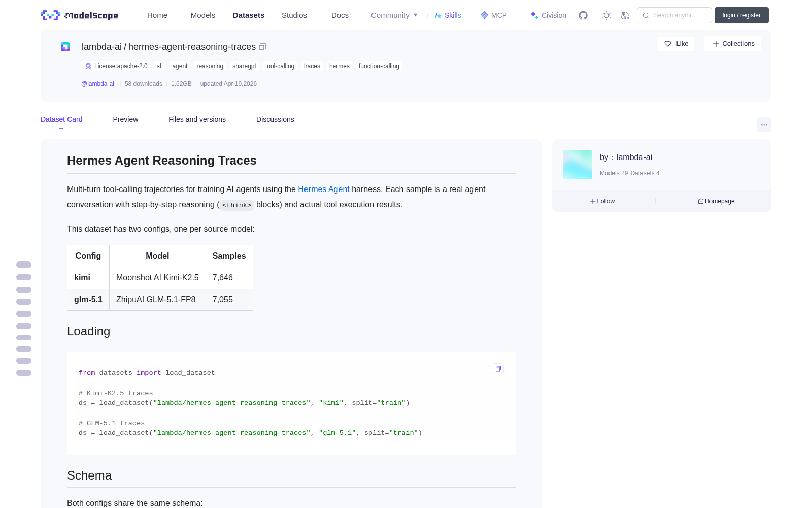Click the heart Like button
The width and height of the screenshot is (812, 508).
(675, 44)
